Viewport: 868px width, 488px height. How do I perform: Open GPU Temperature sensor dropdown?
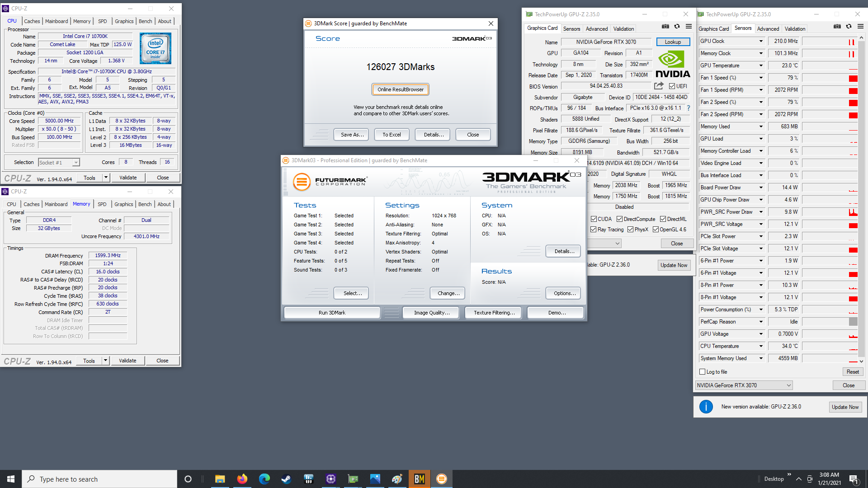click(761, 66)
